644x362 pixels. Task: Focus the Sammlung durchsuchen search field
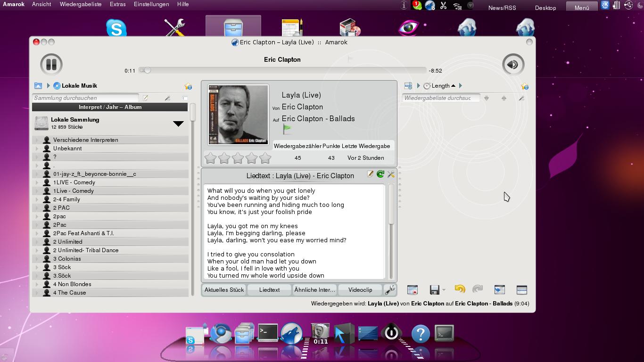[85, 98]
